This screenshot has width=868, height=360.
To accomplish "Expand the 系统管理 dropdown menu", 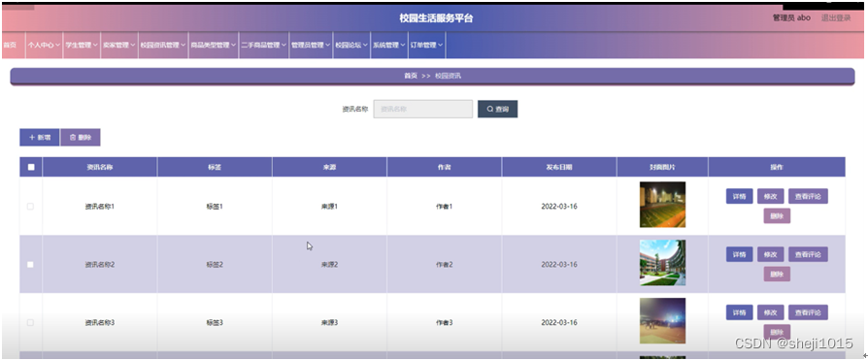I will click(x=388, y=46).
